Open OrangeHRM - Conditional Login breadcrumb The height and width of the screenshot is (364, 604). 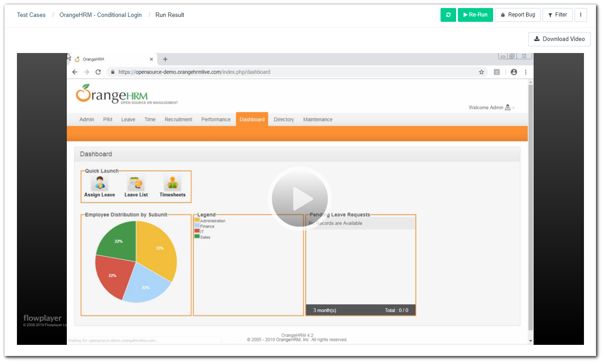click(x=101, y=15)
